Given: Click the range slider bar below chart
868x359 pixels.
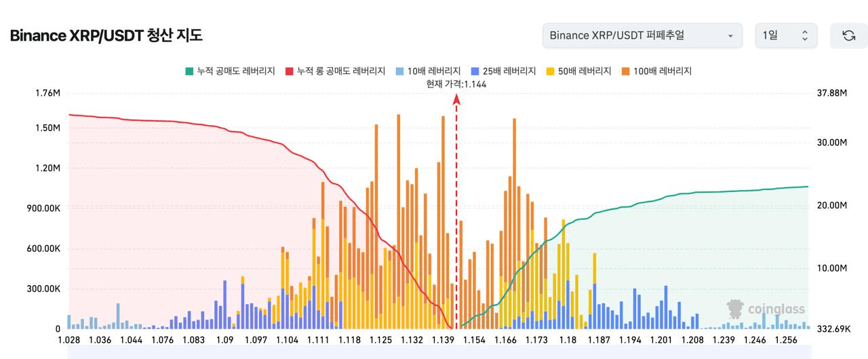Looking at the screenshot, I should [439, 352].
